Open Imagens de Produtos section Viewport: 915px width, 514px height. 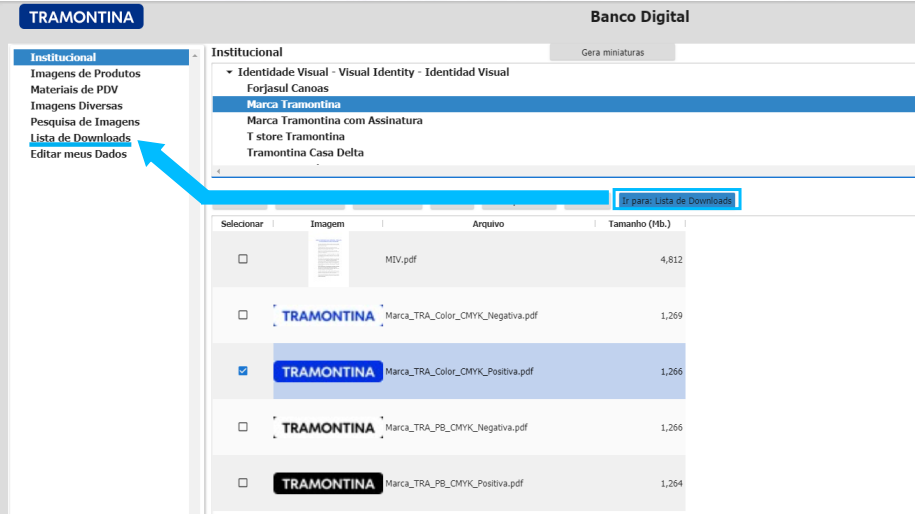coord(85,74)
